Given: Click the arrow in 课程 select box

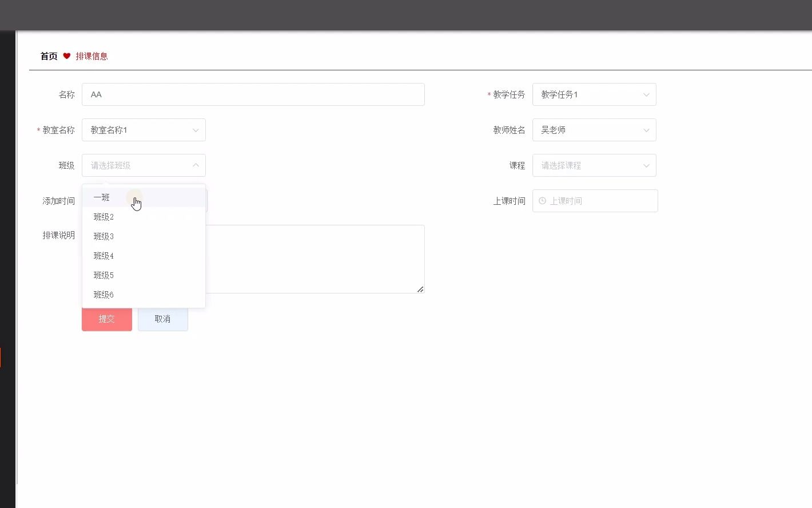Looking at the screenshot, I should tap(646, 166).
